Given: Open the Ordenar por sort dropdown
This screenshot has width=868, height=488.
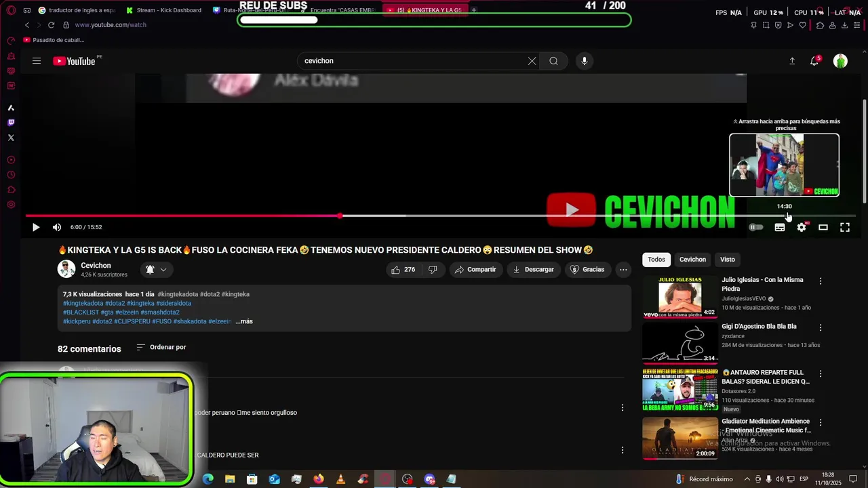Looking at the screenshot, I should pyautogui.click(x=161, y=347).
